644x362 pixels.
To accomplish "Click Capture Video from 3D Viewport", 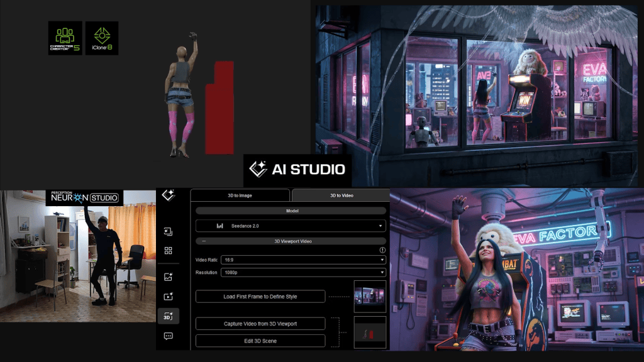I will pos(260,324).
